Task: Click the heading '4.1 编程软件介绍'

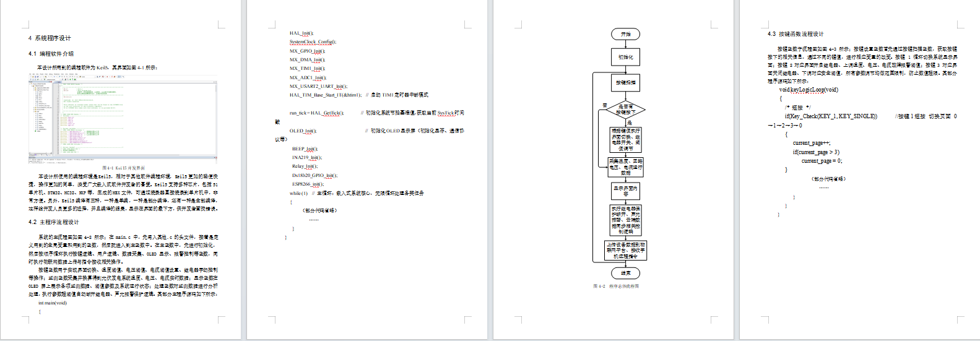Action: (51, 54)
